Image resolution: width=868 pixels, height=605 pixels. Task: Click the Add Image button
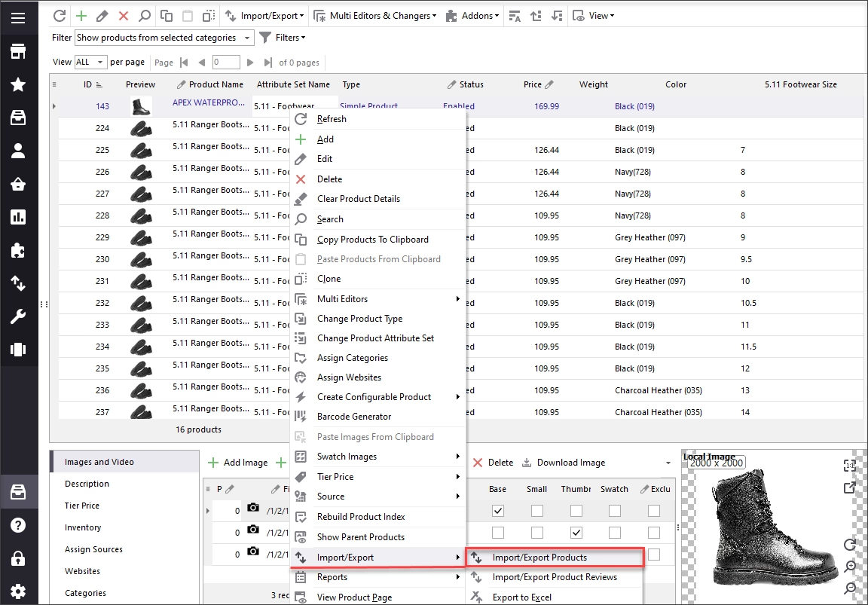pyautogui.click(x=238, y=462)
